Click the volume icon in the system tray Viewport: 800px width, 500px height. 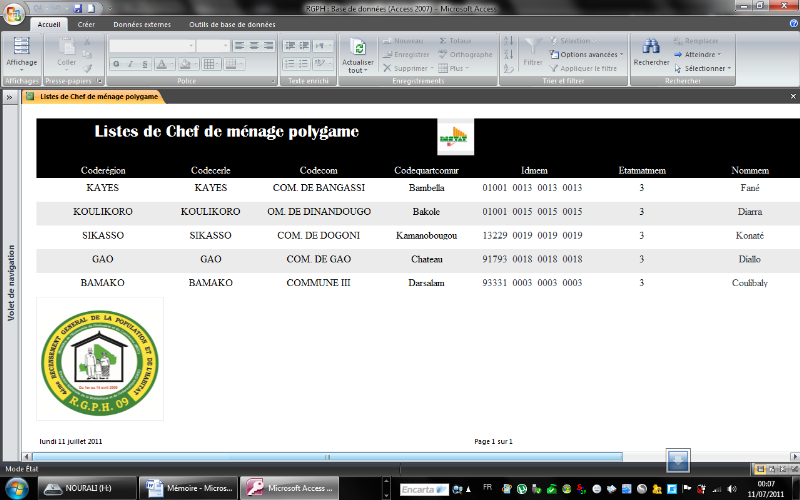click(732, 489)
